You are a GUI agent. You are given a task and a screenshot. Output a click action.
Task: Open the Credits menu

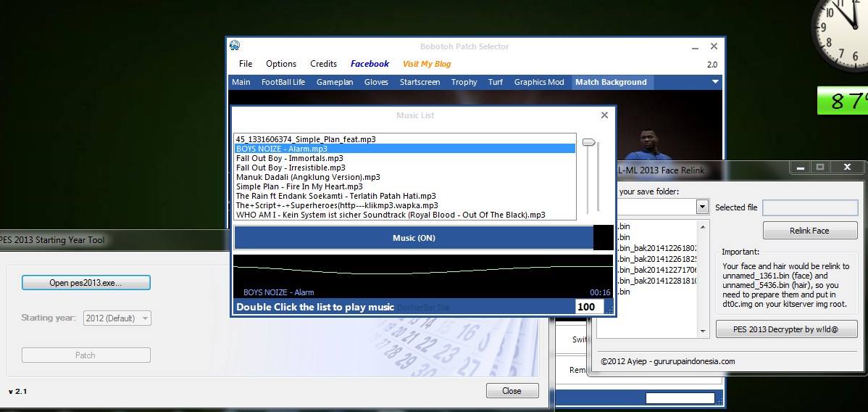click(324, 64)
